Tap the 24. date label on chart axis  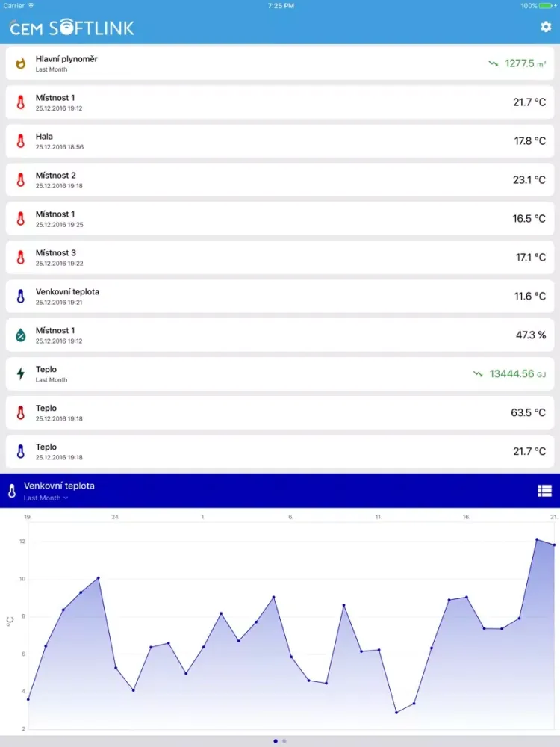coord(115,517)
